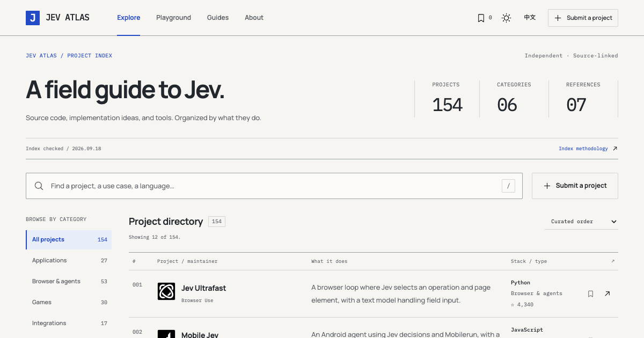
Task: Select All projects category
Action: [x=69, y=240]
